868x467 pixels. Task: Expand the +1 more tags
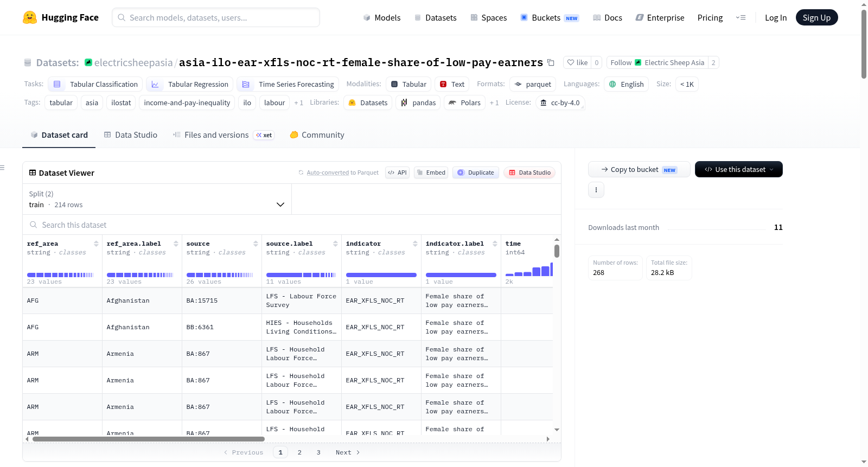pos(298,103)
